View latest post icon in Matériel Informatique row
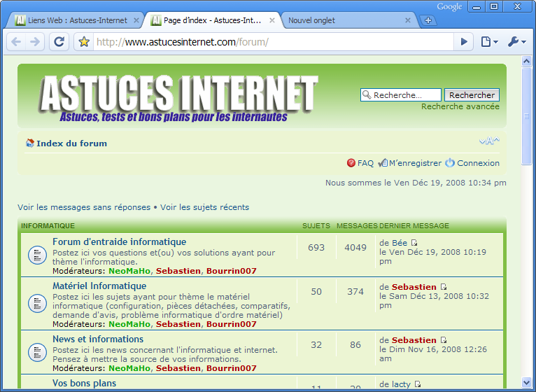 click(x=444, y=287)
